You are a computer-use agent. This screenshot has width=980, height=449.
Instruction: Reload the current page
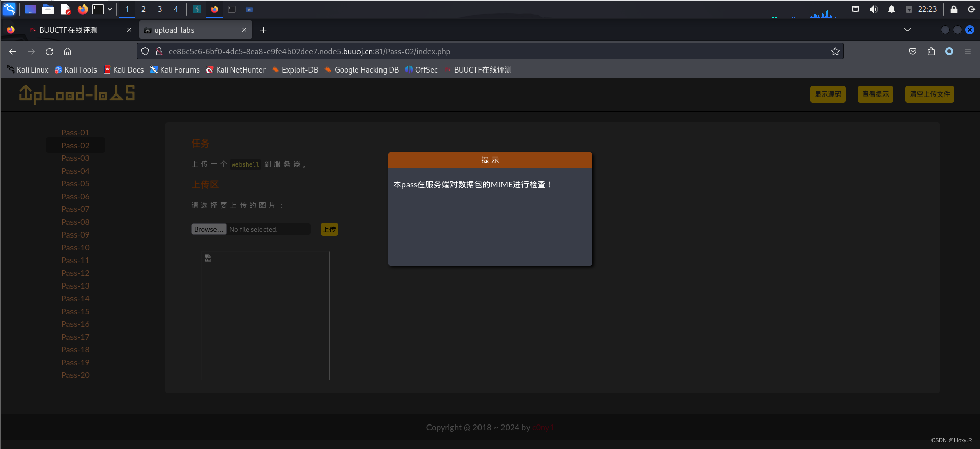pyautogui.click(x=50, y=51)
